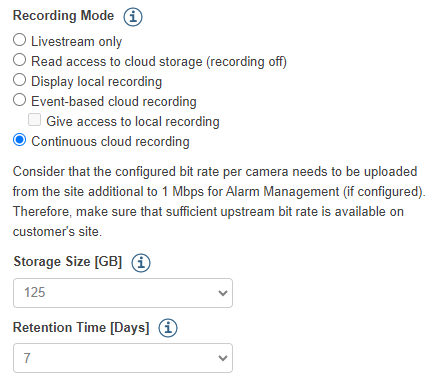Show info for Retention Time

[x=168, y=328]
